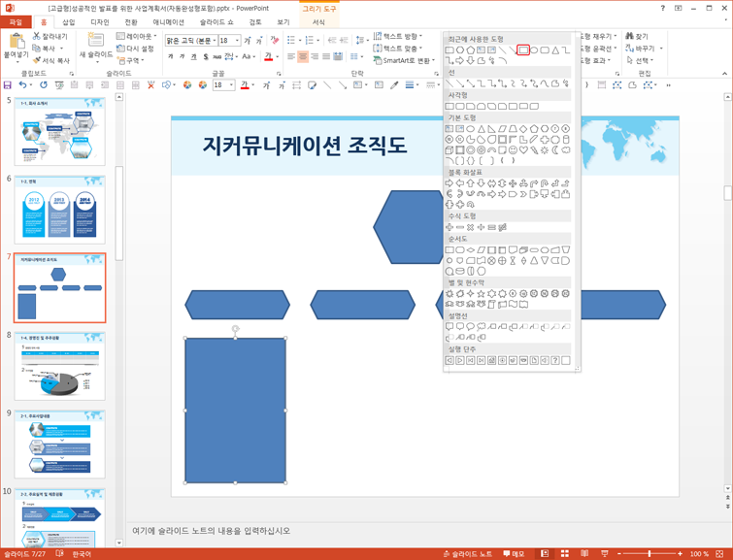733x560 pixels.
Task: Select the cylinder (can) shape in 기본 도형
Action: click(x=566, y=140)
